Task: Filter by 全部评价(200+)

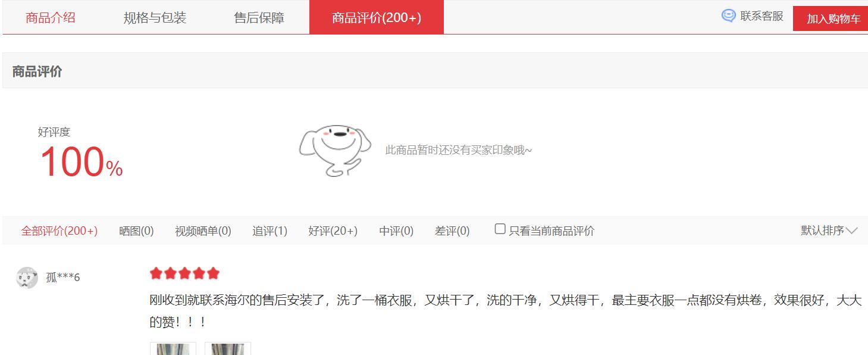Action: [59, 231]
